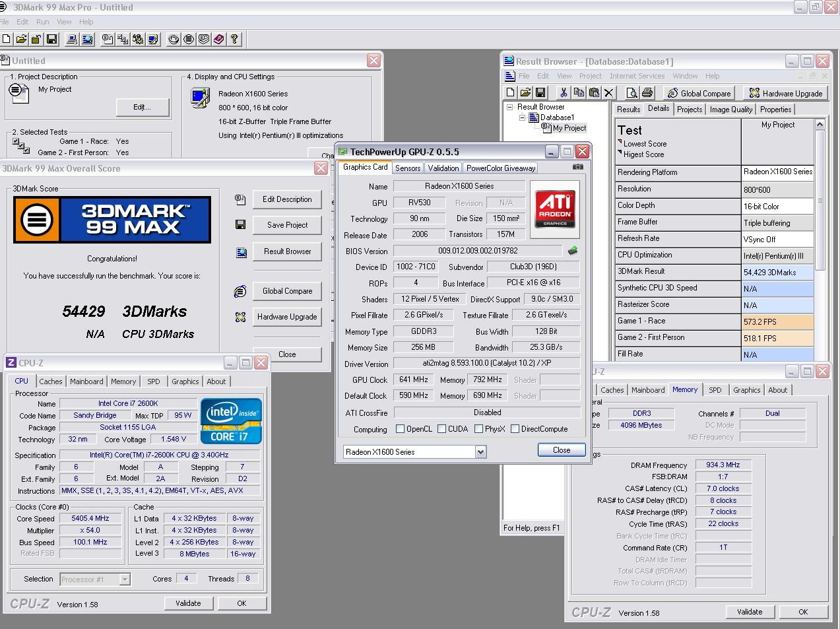Click the Open project folder icon in 3DMark main toolbar
The height and width of the screenshot is (629, 840).
(21, 40)
